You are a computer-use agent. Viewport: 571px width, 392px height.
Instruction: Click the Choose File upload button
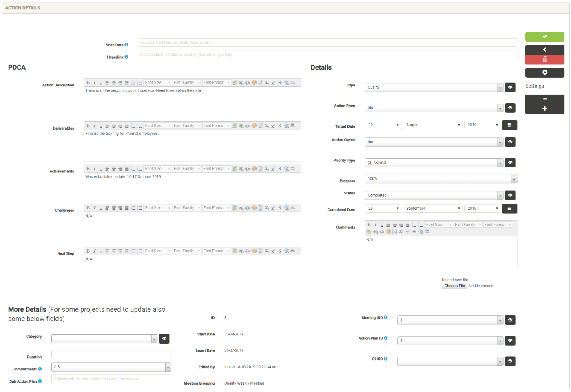(x=454, y=286)
